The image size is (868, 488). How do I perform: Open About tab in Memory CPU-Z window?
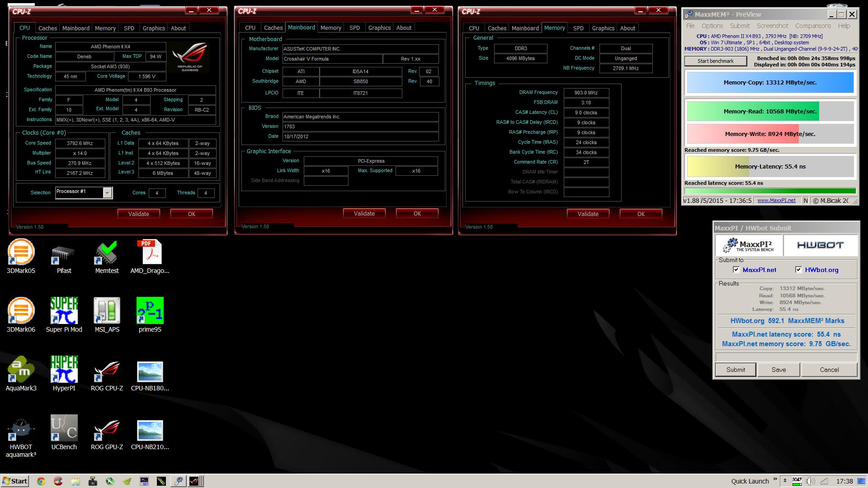[627, 28]
